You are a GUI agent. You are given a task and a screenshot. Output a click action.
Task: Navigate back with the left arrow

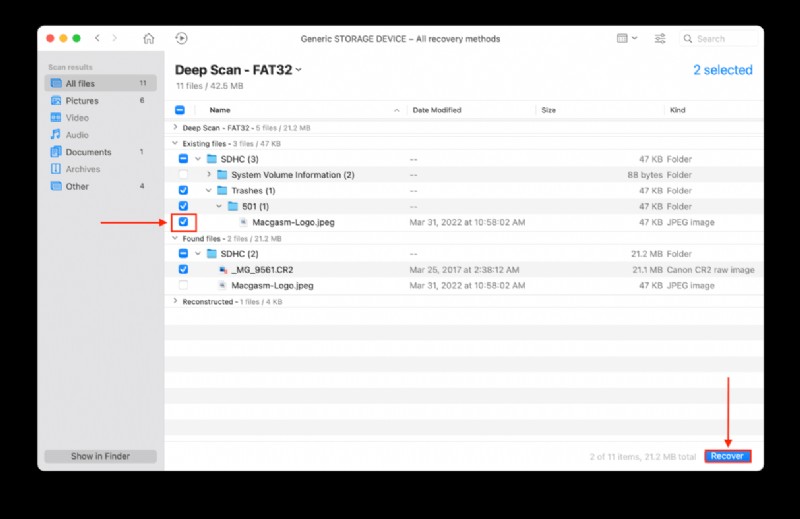tap(97, 38)
